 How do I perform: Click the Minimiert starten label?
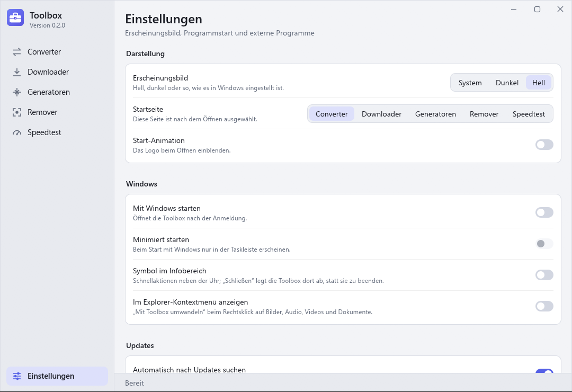point(161,240)
